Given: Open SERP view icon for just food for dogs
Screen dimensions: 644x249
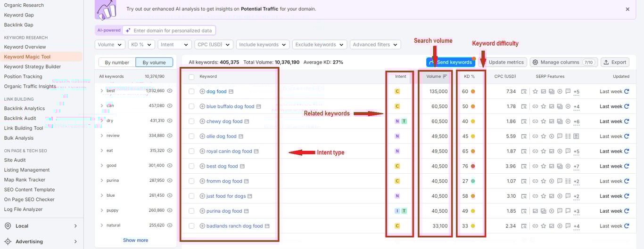Looking at the screenshot, I should (524, 196).
